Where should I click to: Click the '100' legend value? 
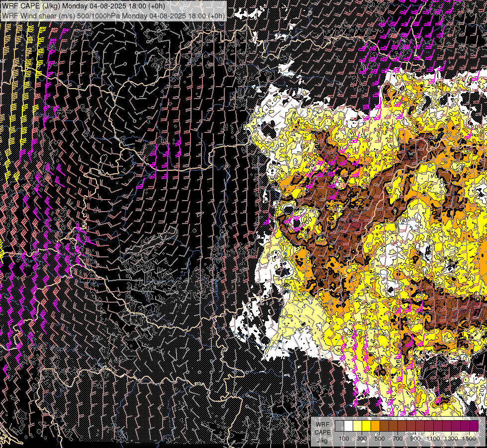(344, 439)
